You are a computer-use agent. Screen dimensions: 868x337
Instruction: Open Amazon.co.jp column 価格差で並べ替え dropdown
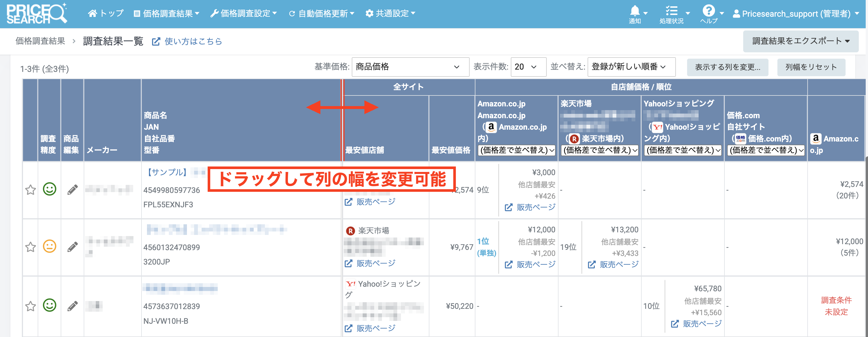coord(517,150)
